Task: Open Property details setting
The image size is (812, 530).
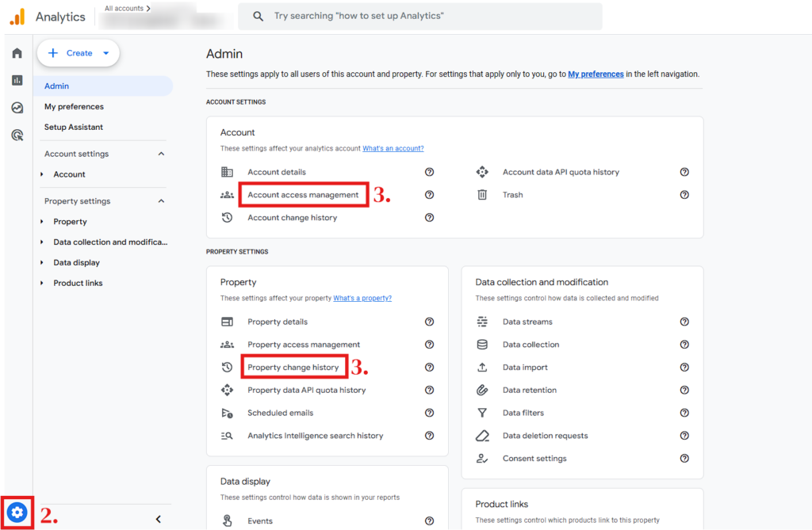Action: pyautogui.click(x=277, y=322)
